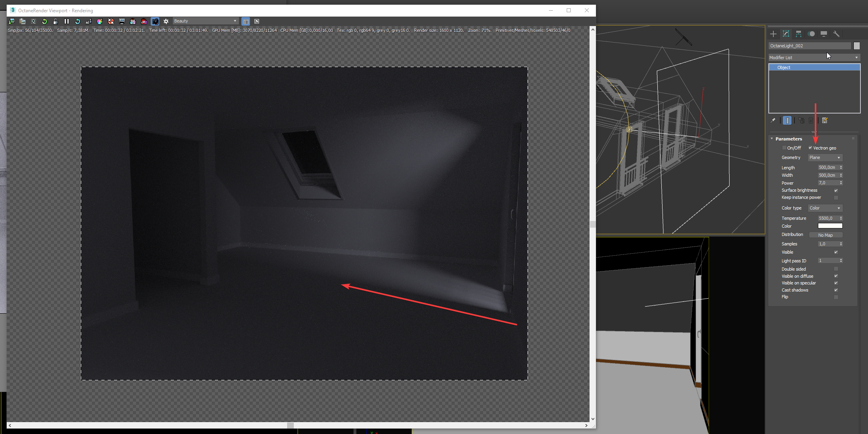The image size is (868, 434).
Task: Click the OctaneLight_002 name field
Action: click(809, 46)
